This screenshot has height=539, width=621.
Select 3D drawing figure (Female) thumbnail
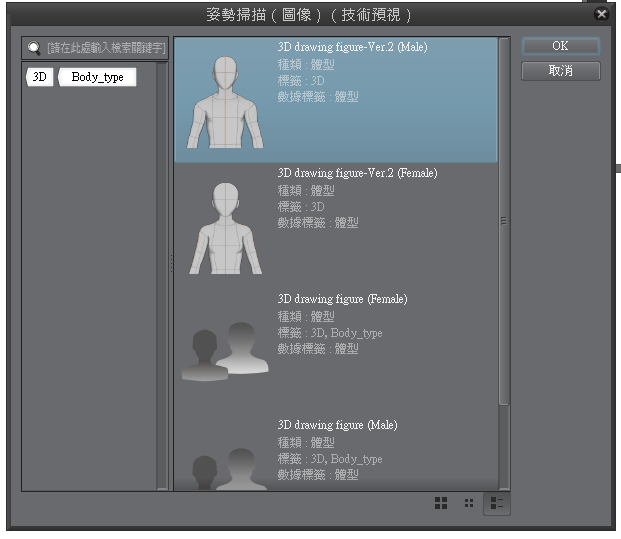(x=225, y=351)
